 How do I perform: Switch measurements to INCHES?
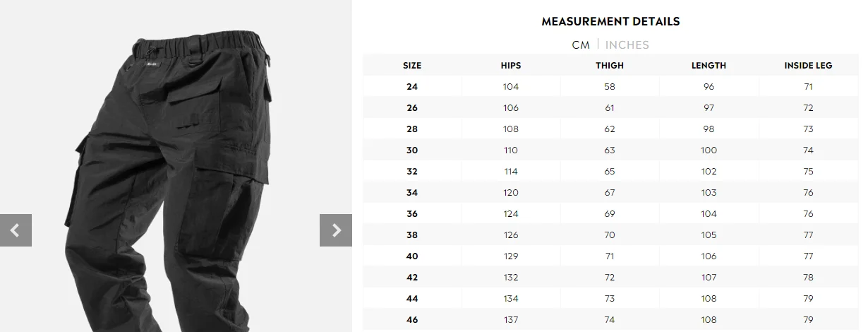(627, 45)
